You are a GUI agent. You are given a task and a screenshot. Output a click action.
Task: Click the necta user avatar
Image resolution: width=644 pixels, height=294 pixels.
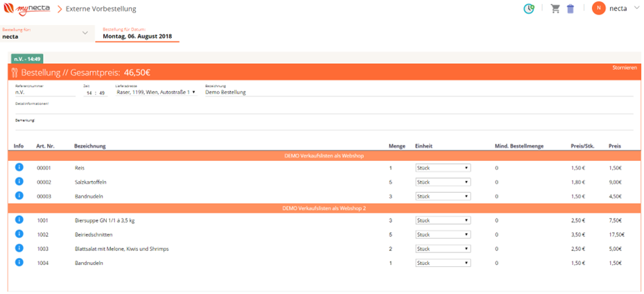point(598,9)
